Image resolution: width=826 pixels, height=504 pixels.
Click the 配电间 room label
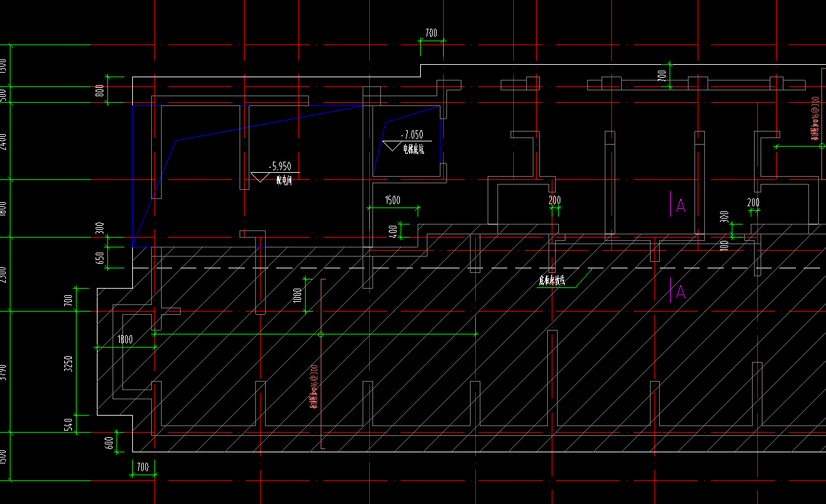click(284, 181)
